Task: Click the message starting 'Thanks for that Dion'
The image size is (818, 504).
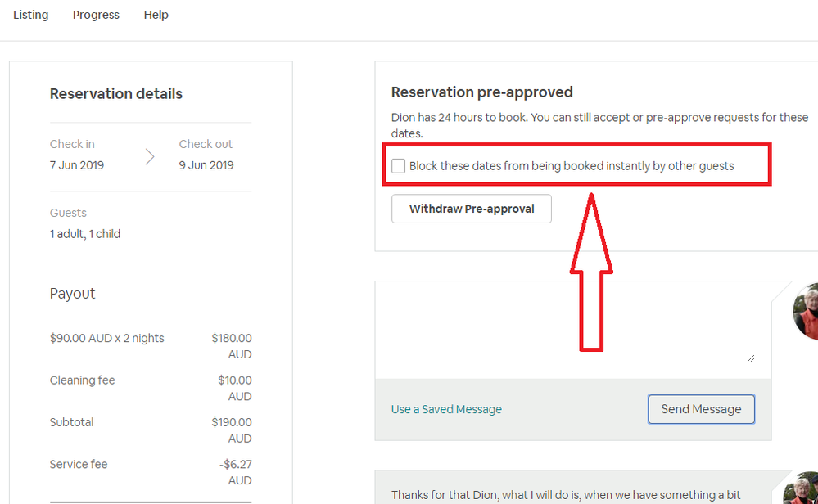Action: (566, 495)
